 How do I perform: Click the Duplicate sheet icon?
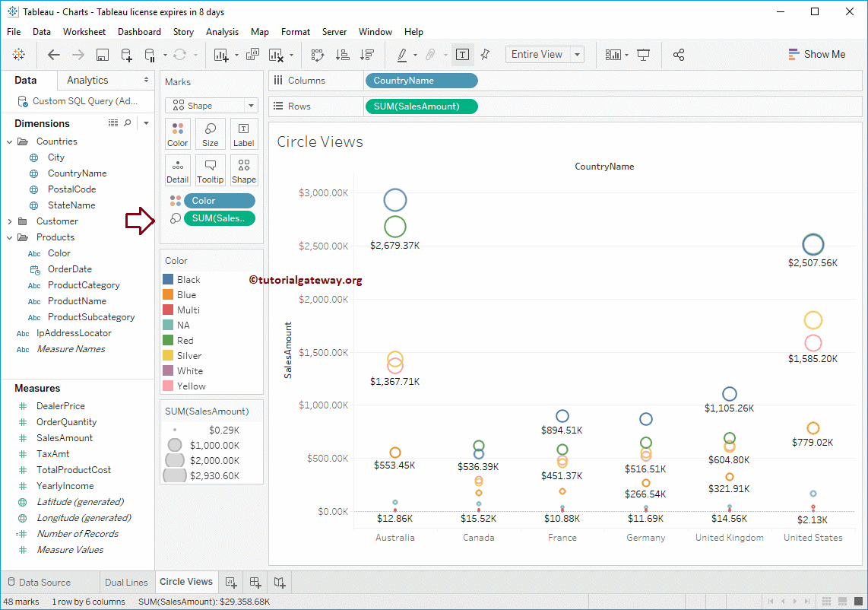point(252,54)
